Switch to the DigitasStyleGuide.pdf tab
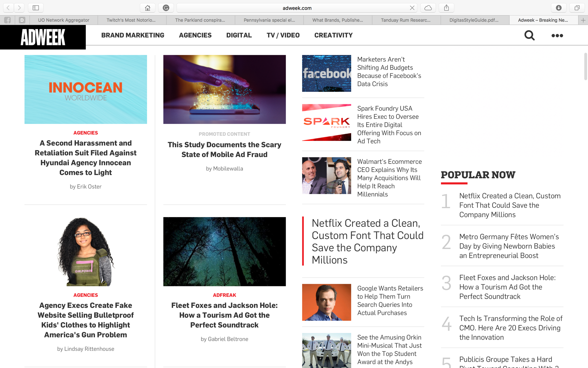 pyautogui.click(x=474, y=20)
